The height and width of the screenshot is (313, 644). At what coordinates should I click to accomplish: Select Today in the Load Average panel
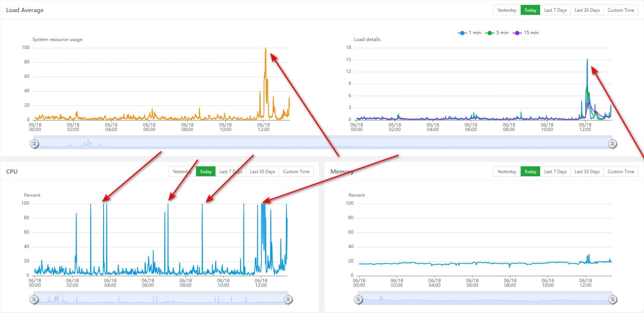(x=530, y=10)
